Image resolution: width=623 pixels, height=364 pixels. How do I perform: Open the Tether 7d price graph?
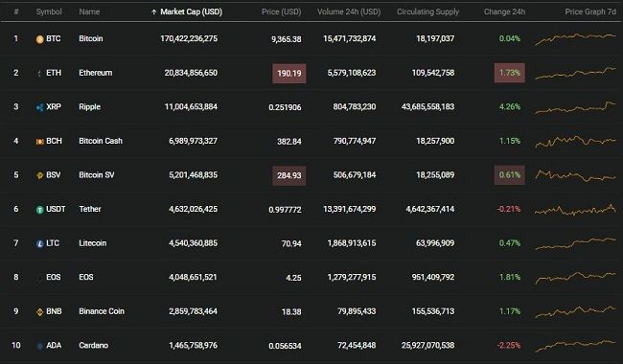click(x=575, y=209)
